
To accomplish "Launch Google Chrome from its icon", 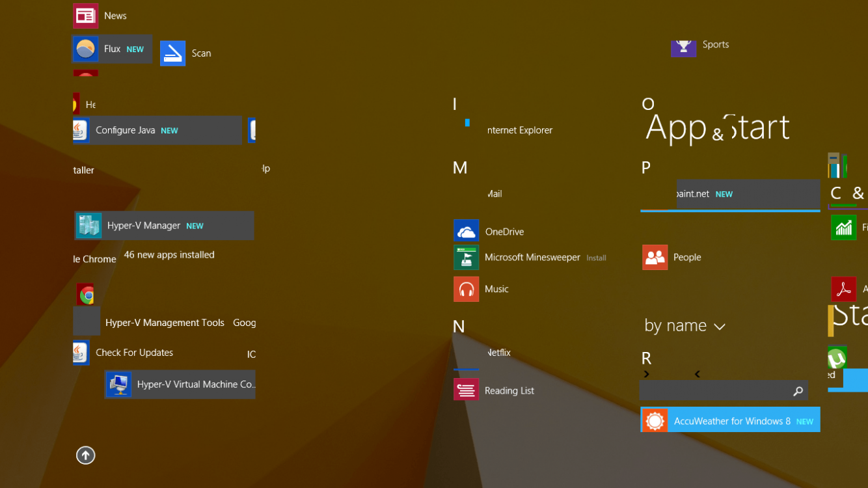I will [85, 295].
